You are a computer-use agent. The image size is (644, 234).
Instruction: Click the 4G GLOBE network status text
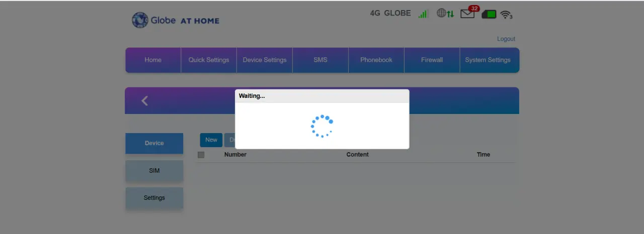(x=390, y=13)
